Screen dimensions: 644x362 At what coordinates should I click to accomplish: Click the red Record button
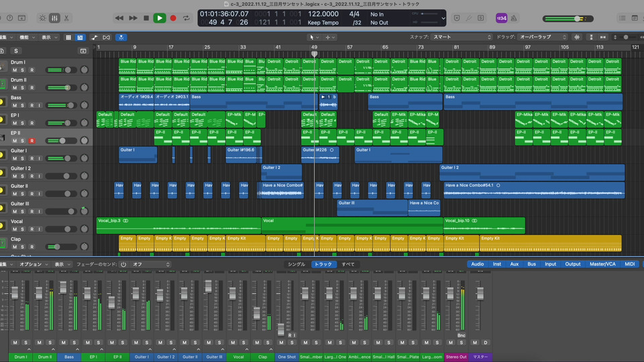point(173,18)
